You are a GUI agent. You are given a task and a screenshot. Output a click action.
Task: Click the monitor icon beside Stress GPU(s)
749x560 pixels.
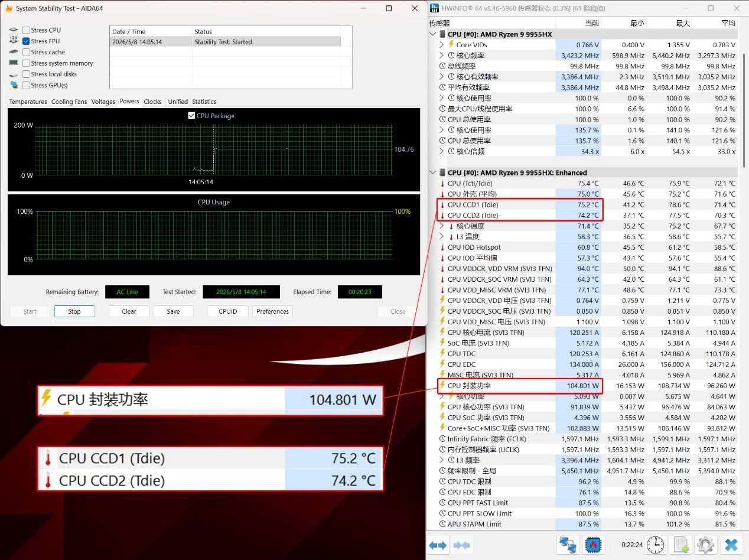(14, 85)
